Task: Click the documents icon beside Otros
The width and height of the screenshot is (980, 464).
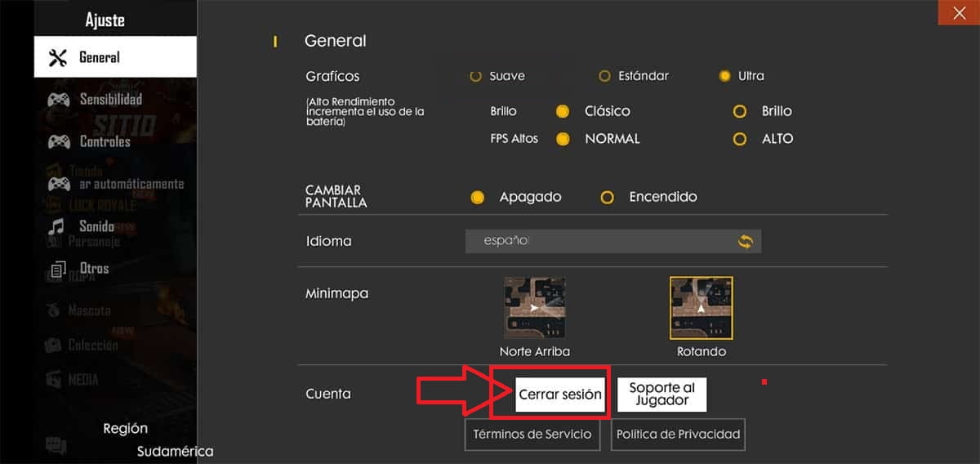Action: 58,269
